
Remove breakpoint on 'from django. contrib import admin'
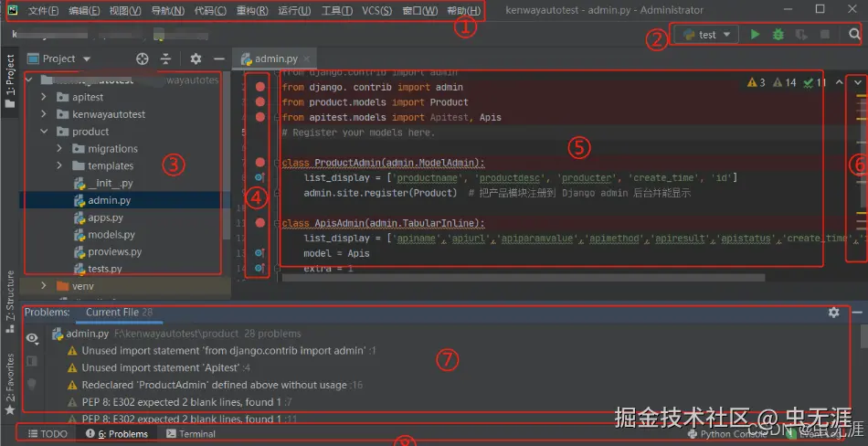click(x=260, y=87)
